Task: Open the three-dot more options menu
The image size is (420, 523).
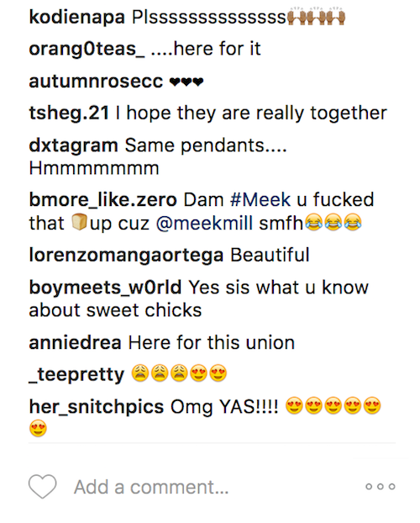Action: pyautogui.click(x=381, y=487)
